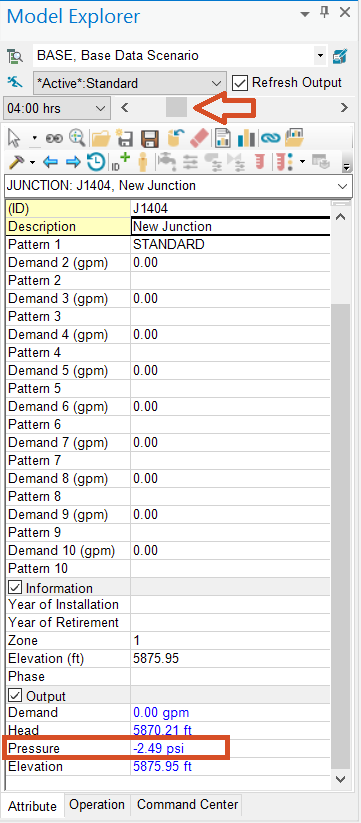Step time slider forward with right arrow
The image size is (361, 823).
(344, 108)
